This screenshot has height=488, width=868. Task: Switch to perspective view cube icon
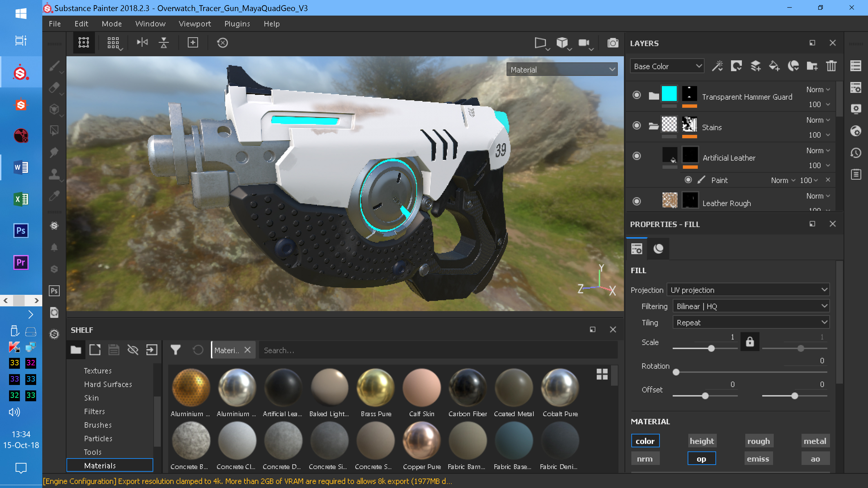[562, 43]
